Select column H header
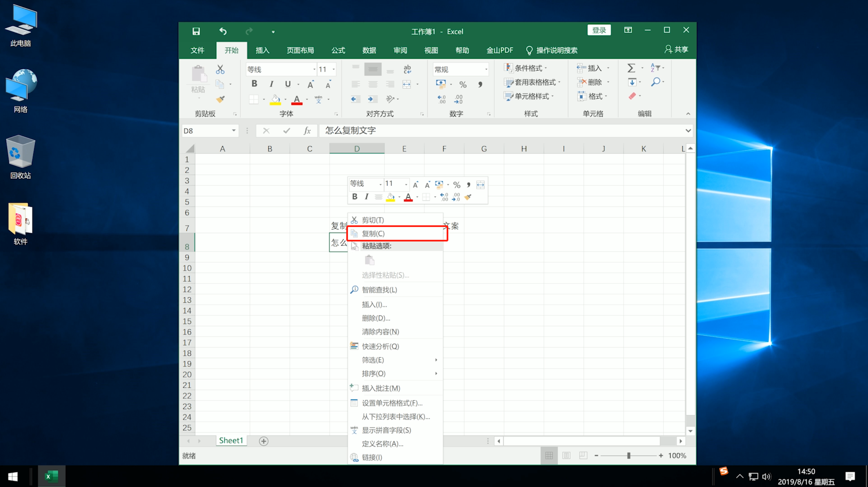The width and height of the screenshot is (868, 487). (524, 149)
